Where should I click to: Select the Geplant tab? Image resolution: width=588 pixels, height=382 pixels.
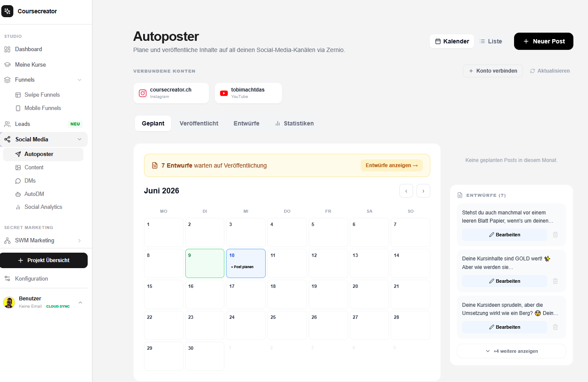tap(153, 123)
